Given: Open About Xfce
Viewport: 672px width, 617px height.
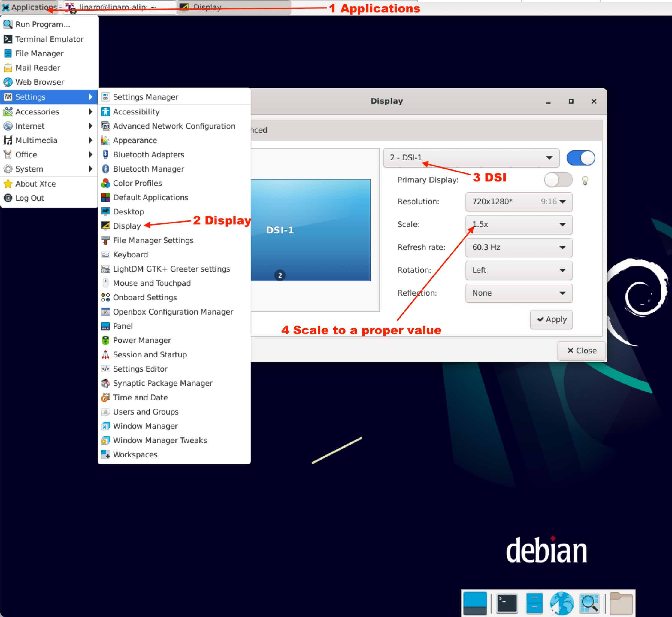Looking at the screenshot, I should [49, 184].
